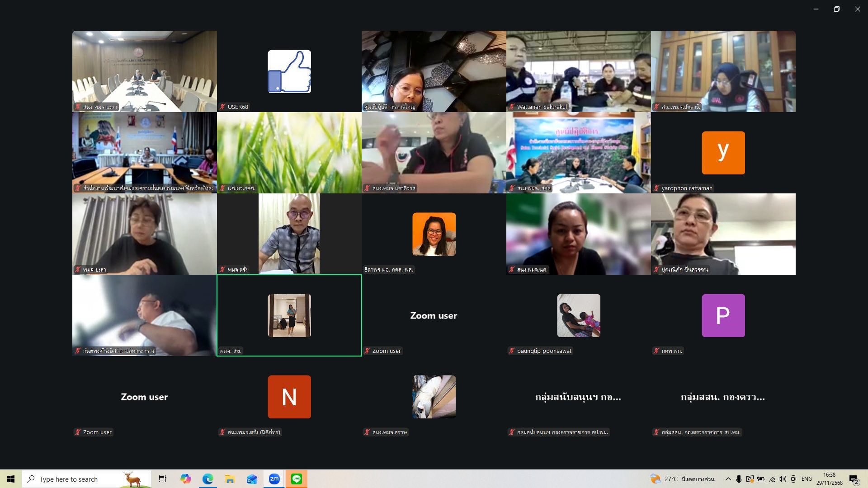Click USER68 thumbs-up profile picture
Screen dimensions: 868x488
289,71
